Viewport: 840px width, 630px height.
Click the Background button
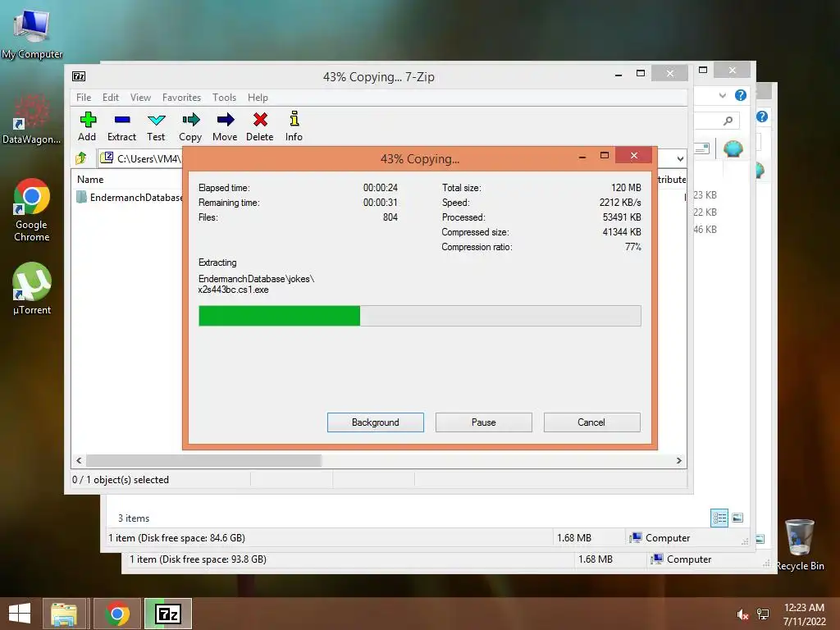click(x=376, y=422)
